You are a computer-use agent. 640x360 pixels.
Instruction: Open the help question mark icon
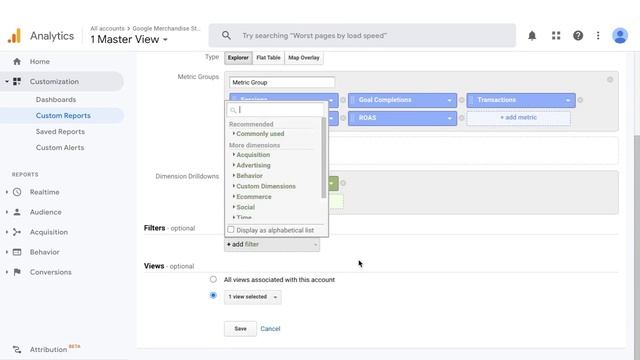click(x=578, y=36)
